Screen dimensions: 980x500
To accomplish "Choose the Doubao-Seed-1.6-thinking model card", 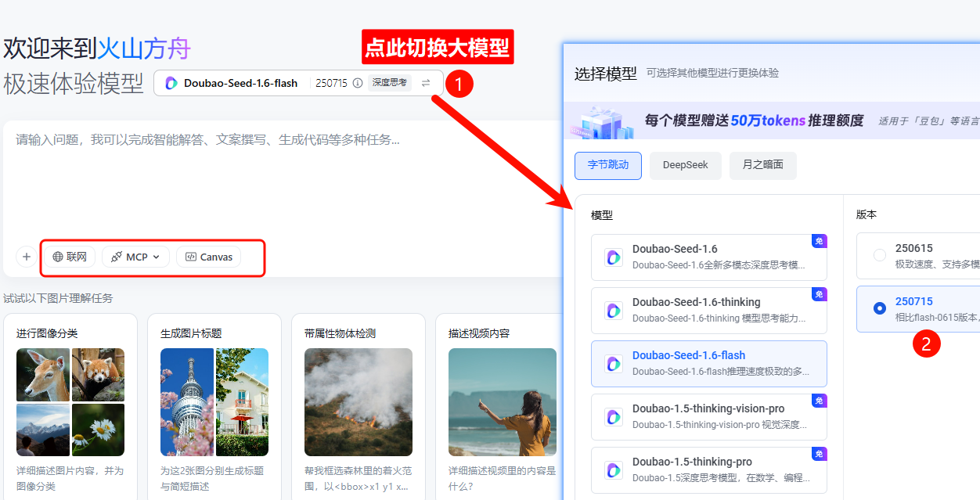I will click(709, 311).
